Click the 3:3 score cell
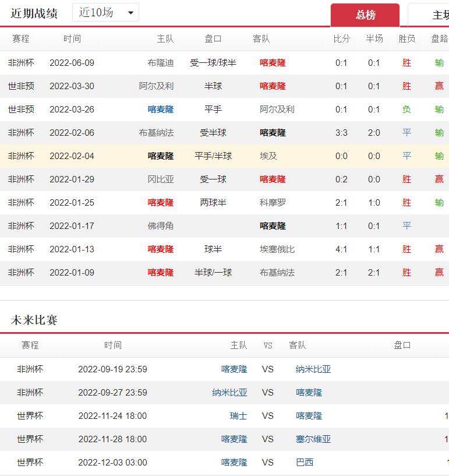 (341, 133)
